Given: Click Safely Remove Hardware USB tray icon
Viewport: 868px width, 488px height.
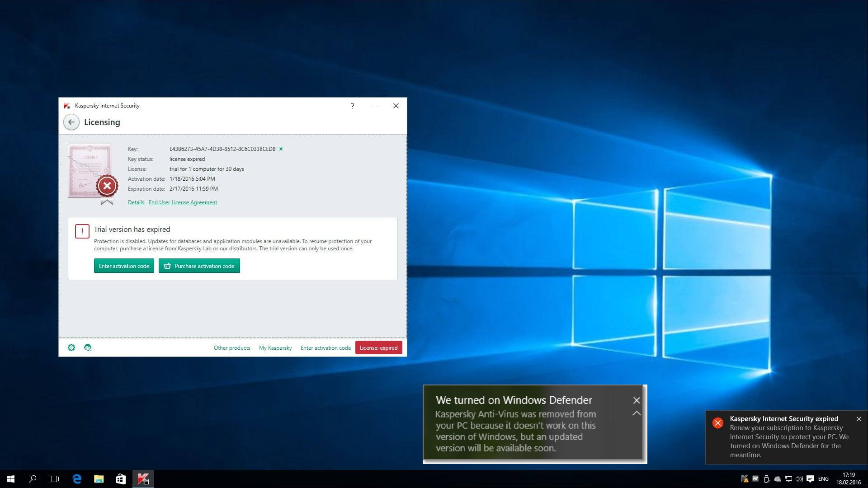Looking at the screenshot, I should click(x=767, y=479).
